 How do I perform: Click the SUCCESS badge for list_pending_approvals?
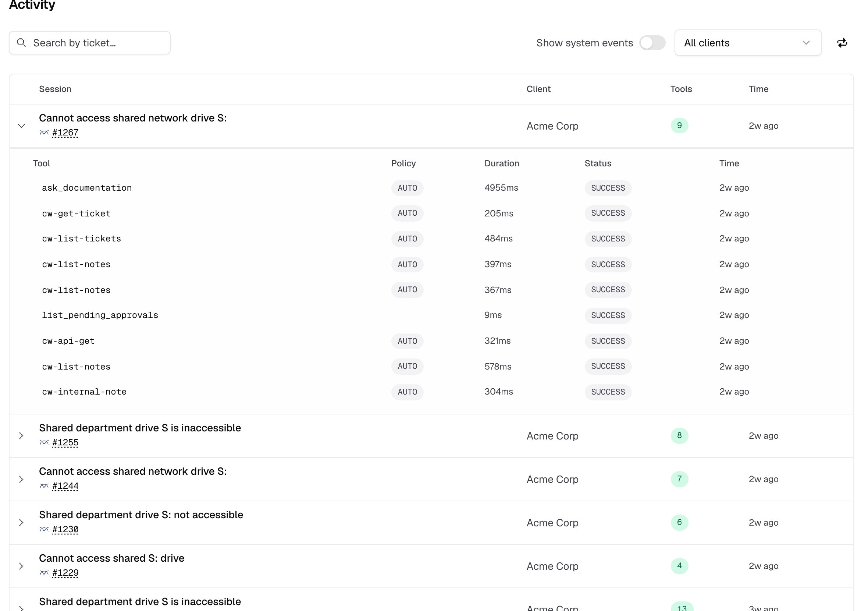pyautogui.click(x=608, y=315)
